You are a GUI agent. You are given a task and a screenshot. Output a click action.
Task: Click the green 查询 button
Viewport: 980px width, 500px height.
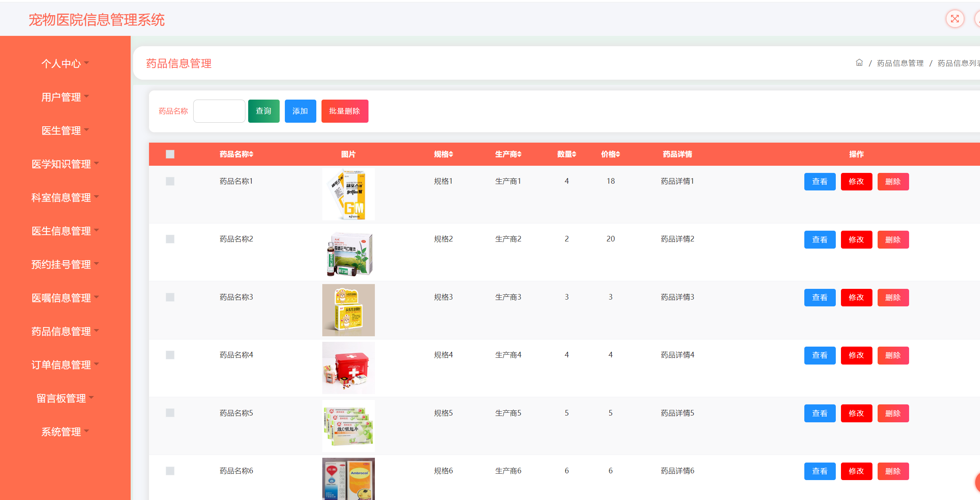[x=263, y=111]
